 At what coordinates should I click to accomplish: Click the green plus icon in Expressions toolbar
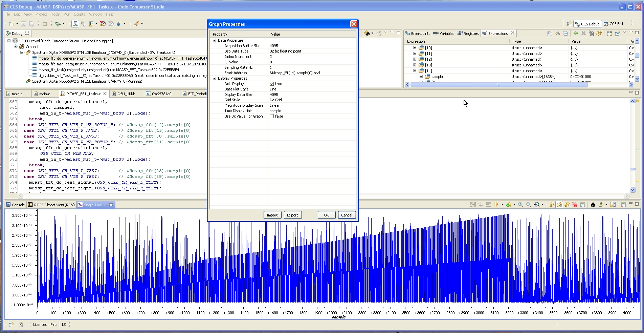point(575,33)
